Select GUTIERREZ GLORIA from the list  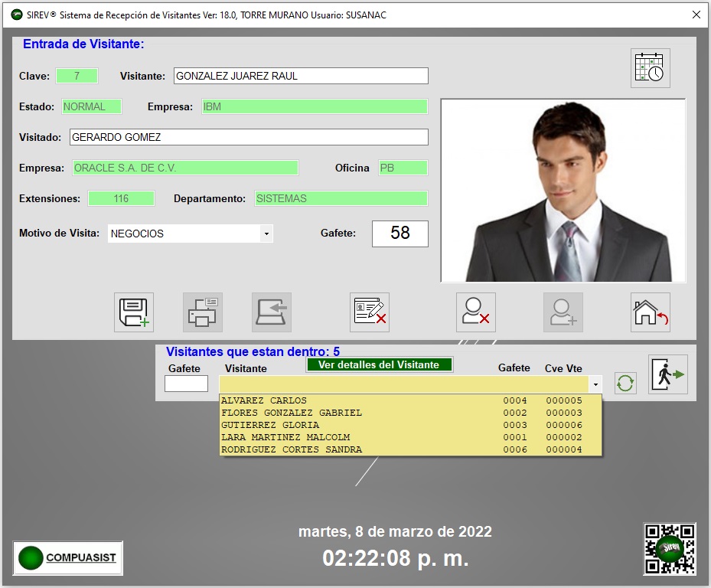(x=410, y=425)
